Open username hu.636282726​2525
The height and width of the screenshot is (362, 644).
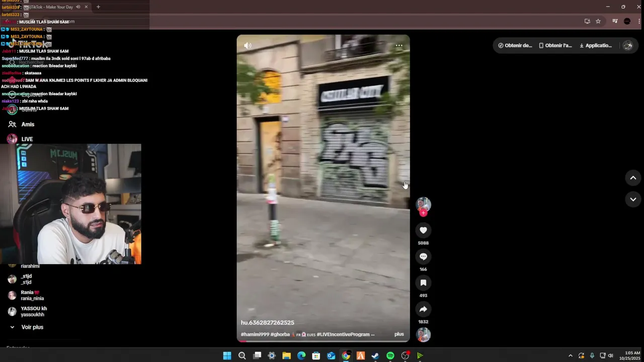pos(267,323)
